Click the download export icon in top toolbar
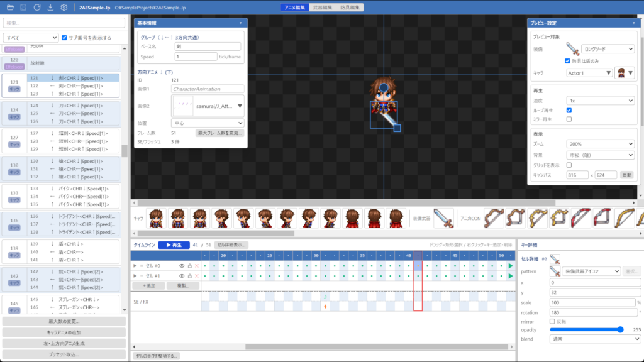 (50, 8)
